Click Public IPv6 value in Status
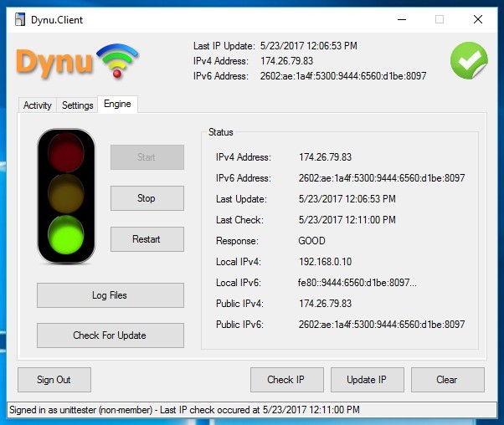 (x=382, y=325)
